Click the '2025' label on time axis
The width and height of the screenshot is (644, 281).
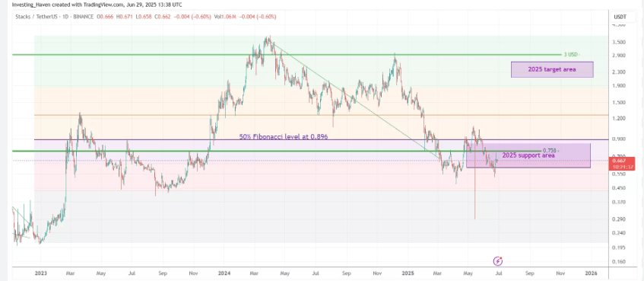coord(408,273)
